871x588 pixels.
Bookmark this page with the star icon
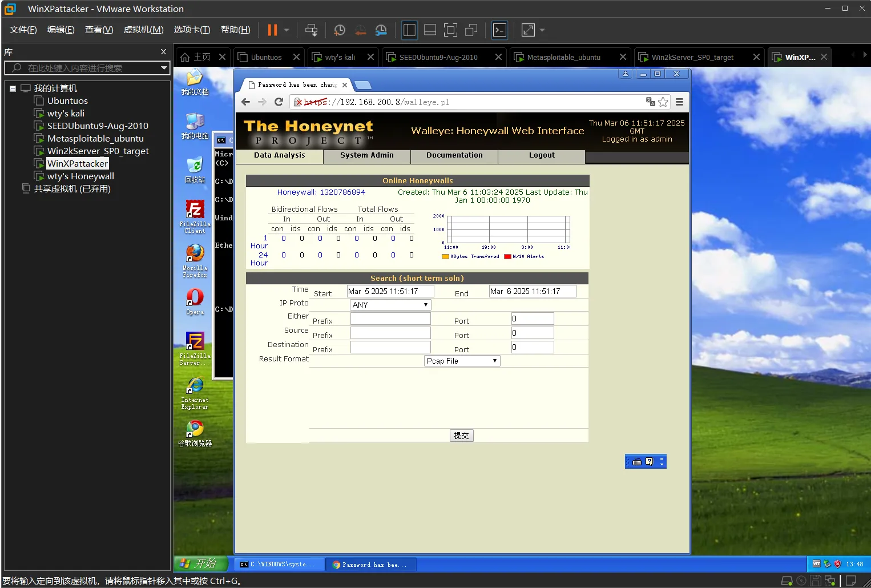pos(663,102)
